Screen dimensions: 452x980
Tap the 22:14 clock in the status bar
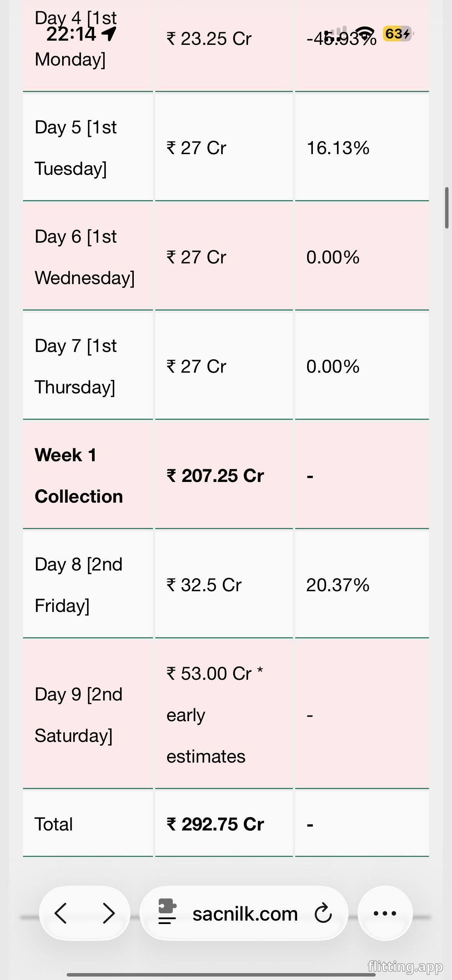coord(71,34)
